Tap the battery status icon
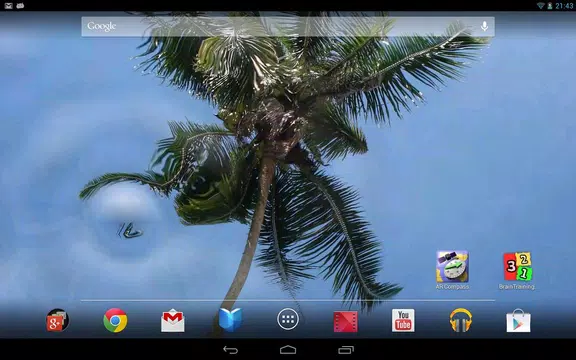 coord(550,6)
